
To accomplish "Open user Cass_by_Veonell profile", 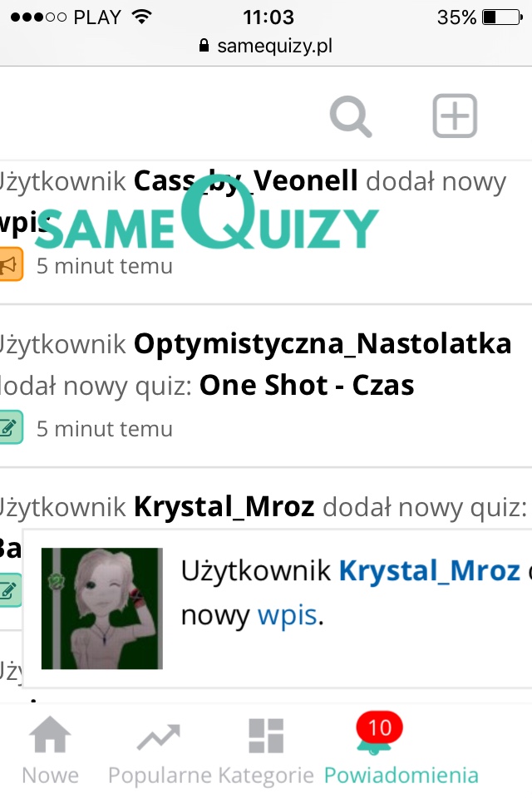I will click(245, 180).
